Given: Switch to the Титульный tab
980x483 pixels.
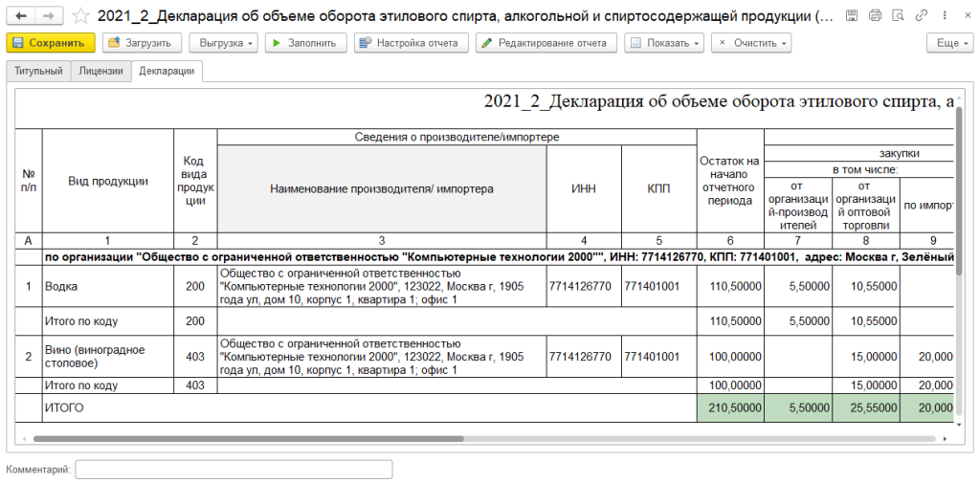Looking at the screenshot, I should coord(38,72).
